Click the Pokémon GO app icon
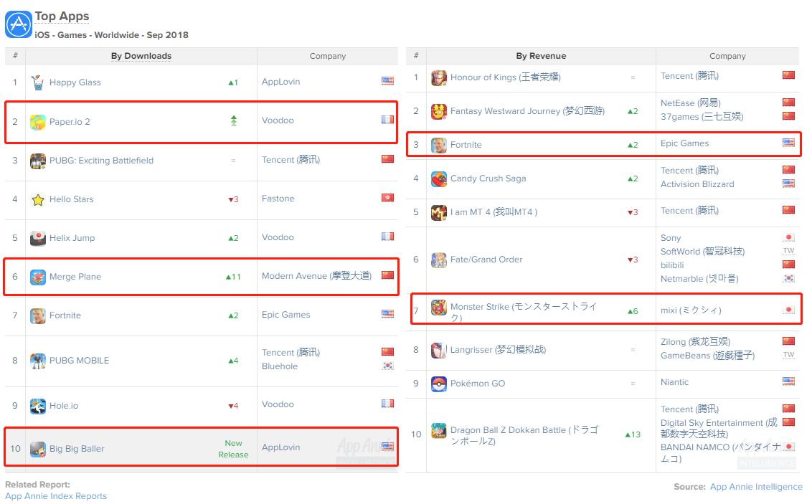Viewport: 812px width, 504px height. 438,384
